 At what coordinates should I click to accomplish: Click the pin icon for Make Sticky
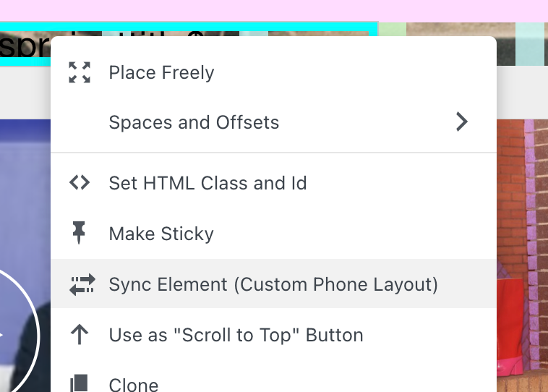80,234
